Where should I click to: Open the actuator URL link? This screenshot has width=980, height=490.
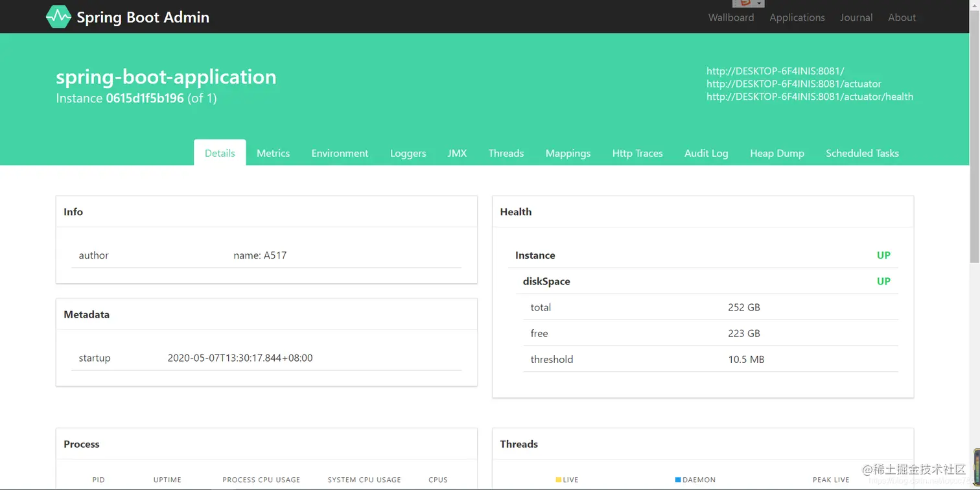point(793,84)
